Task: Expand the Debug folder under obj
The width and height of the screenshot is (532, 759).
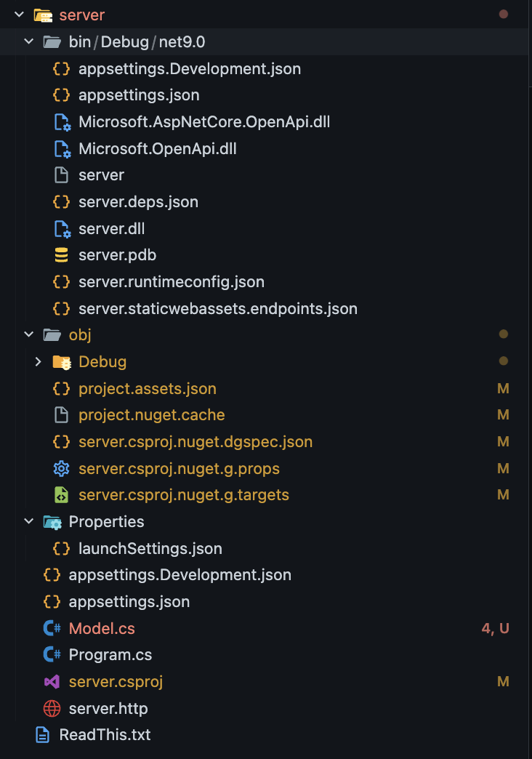Action: (x=39, y=361)
